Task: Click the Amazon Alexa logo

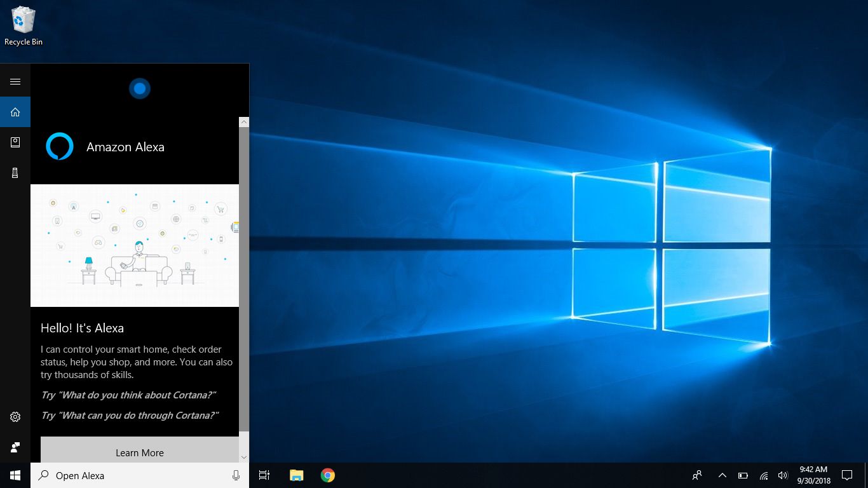Action: [x=60, y=146]
